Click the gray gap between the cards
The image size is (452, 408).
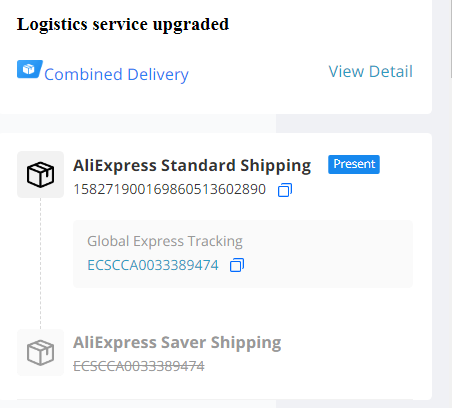click(x=216, y=123)
